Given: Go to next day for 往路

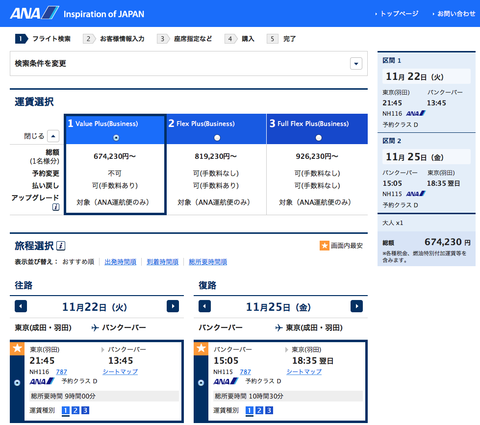Looking at the screenshot, I should point(173,306).
